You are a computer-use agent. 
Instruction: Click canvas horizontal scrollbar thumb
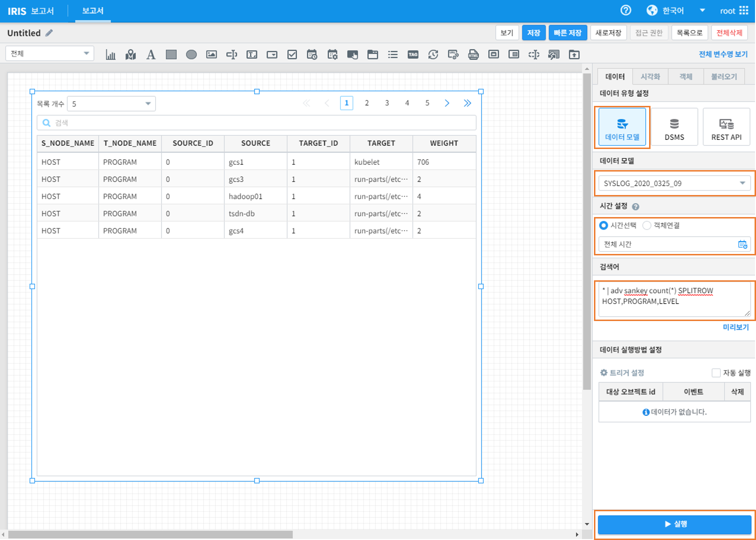click(151, 535)
